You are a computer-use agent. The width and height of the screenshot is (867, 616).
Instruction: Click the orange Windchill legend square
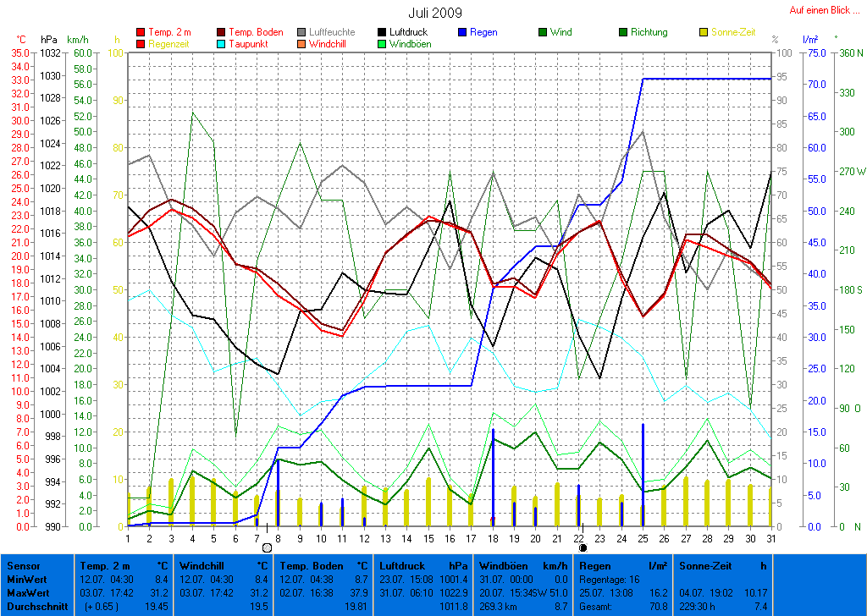302,43
